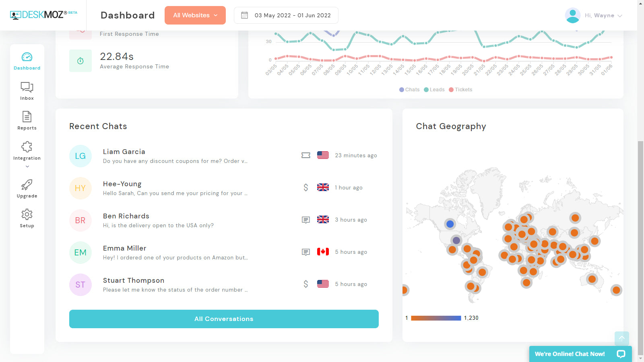Toggle Tickets series in the chart legend

point(460,89)
